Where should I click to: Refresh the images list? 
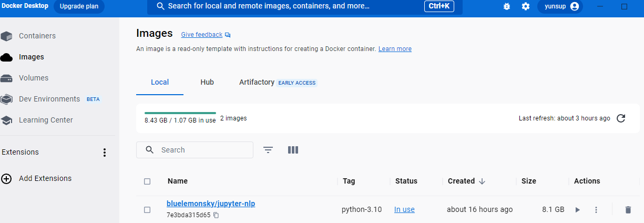tap(621, 118)
